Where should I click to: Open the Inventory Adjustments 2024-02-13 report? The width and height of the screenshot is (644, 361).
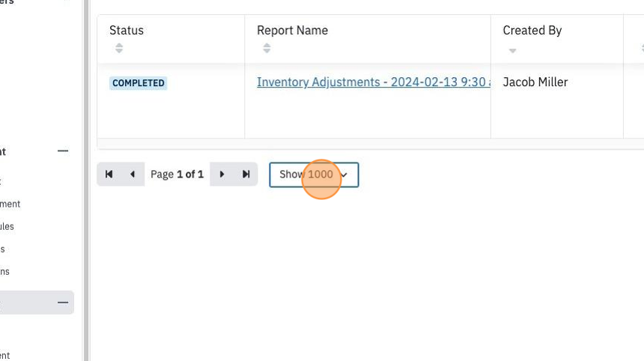[x=374, y=82]
